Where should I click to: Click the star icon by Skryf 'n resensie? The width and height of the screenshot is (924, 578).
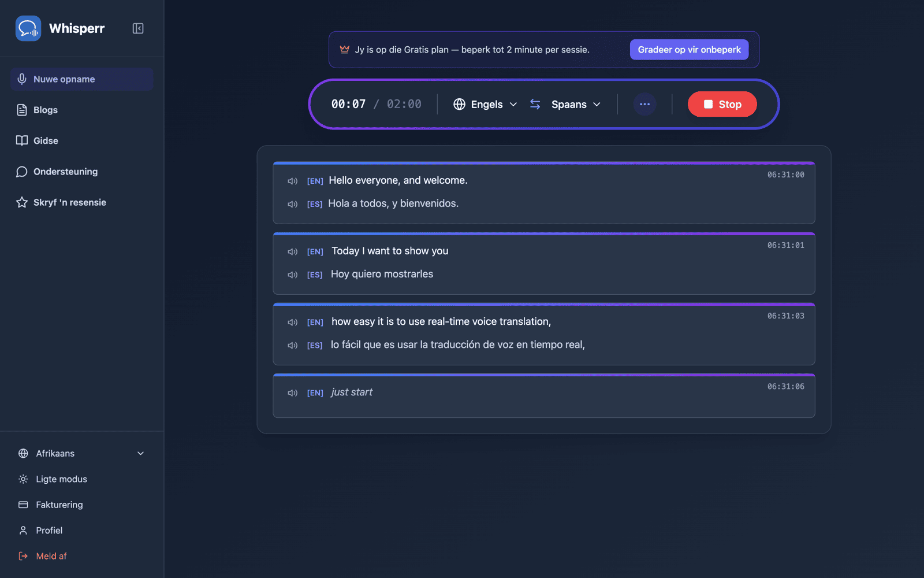[22, 202]
